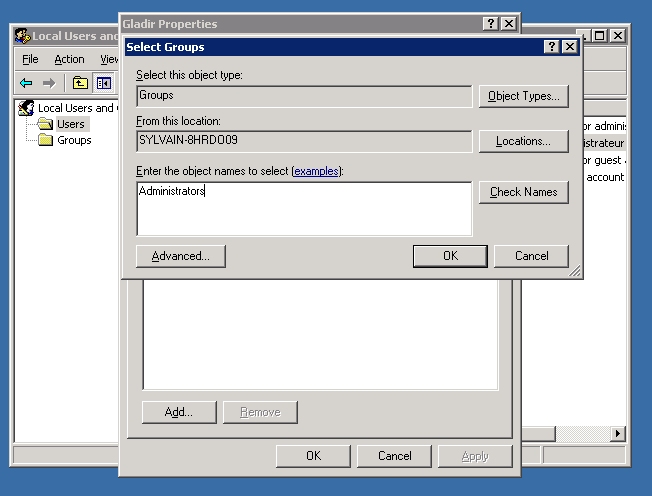Click the SYLVAIN-8HRDO09 location field

(304, 141)
